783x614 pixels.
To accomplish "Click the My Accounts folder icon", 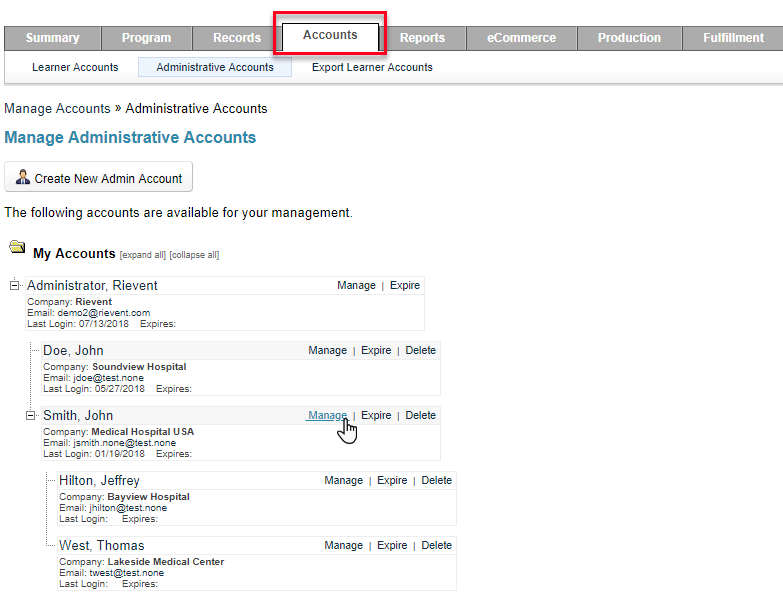I will coord(17,247).
